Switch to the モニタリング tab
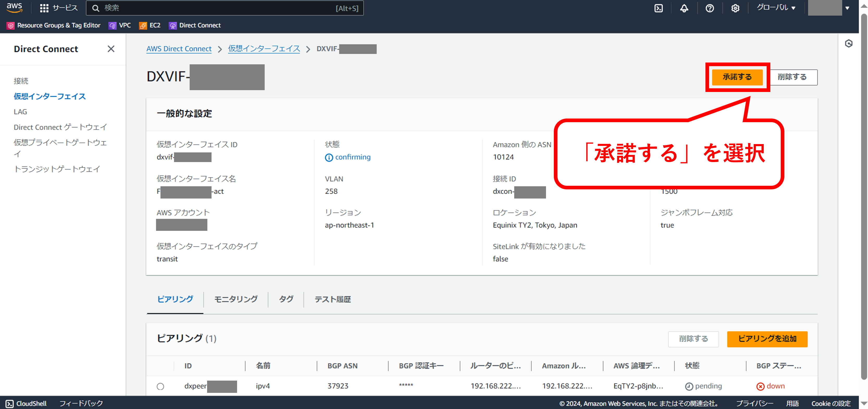This screenshot has width=868, height=409. pyautogui.click(x=236, y=299)
